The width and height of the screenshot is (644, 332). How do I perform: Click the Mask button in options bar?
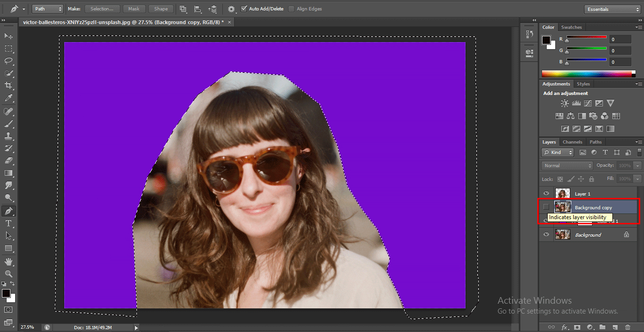click(134, 9)
